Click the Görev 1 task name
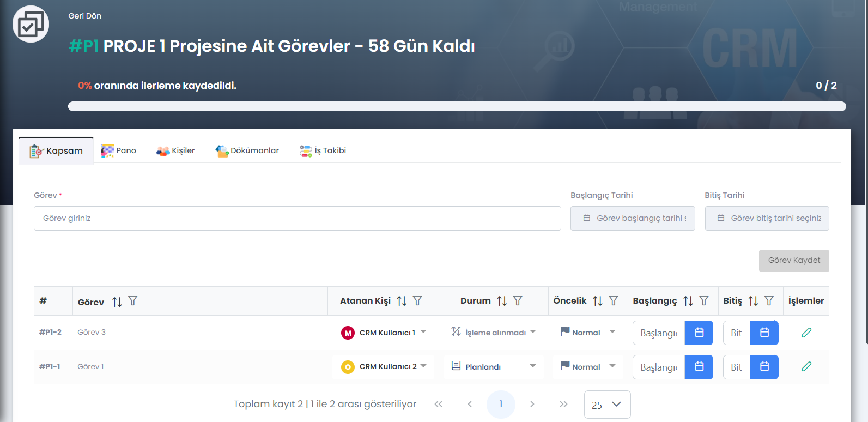 click(x=90, y=366)
